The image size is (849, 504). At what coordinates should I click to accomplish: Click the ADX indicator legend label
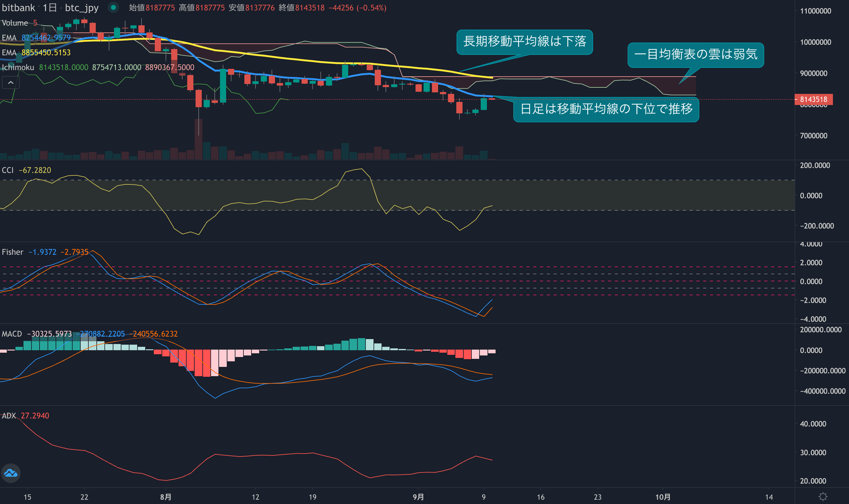pyautogui.click(x=9, y=416)
